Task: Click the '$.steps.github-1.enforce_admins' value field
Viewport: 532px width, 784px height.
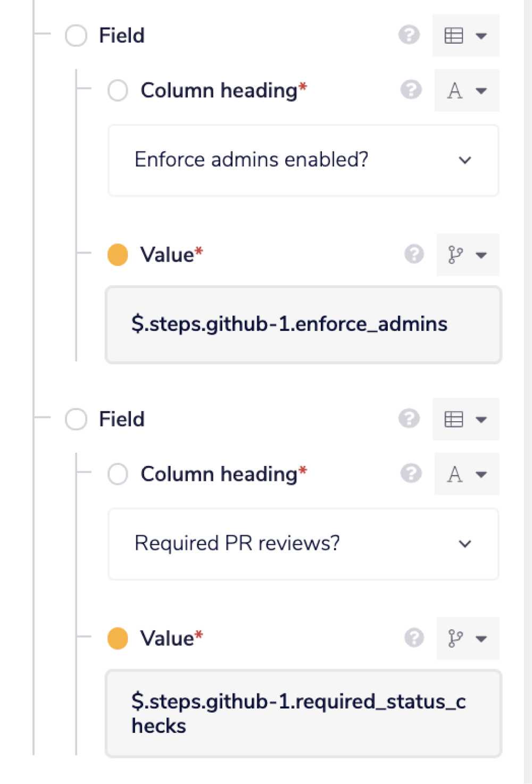Action: click(x=303, y=324)
